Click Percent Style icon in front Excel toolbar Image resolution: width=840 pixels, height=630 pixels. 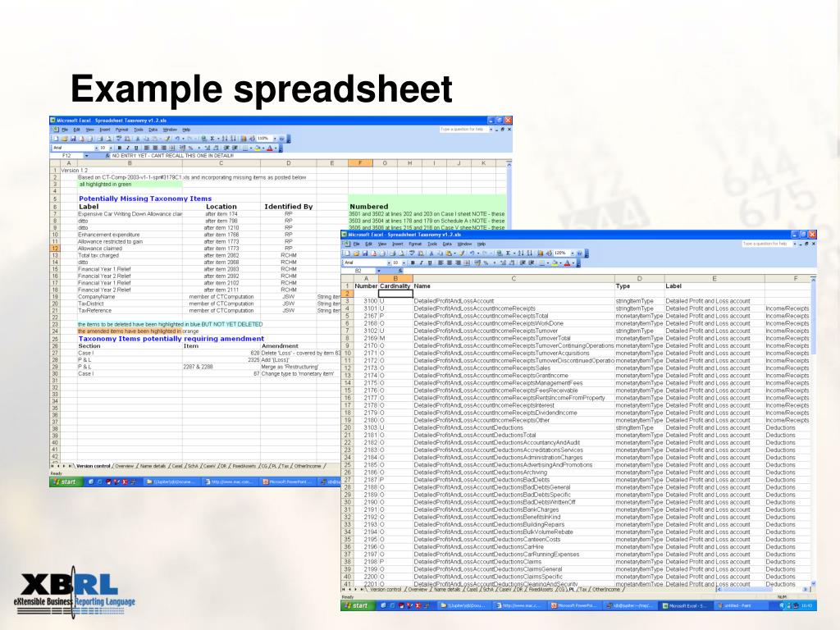(x=486, y=262)
